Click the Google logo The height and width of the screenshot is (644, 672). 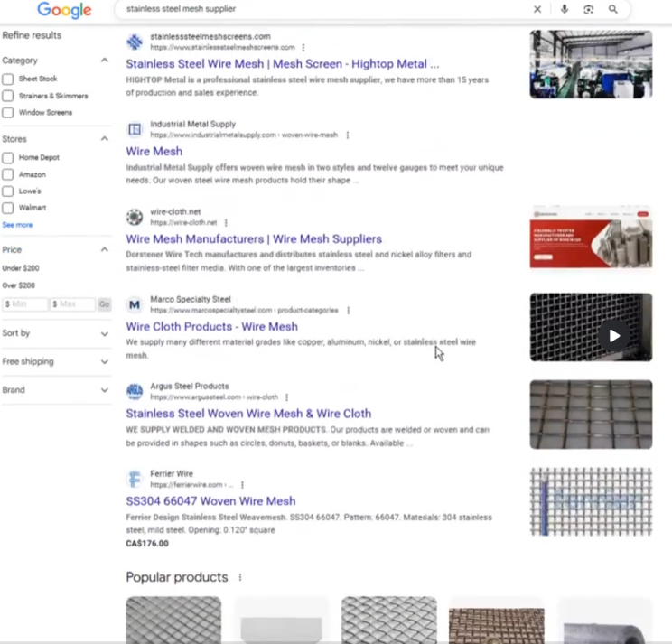click(x=64, y=10)
